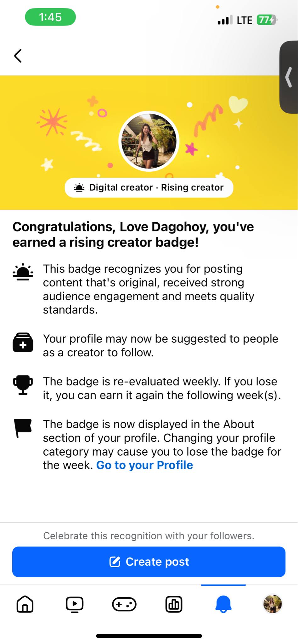Open the Video tab icon
Screen dimensions: 298x644
pos(75,604)
